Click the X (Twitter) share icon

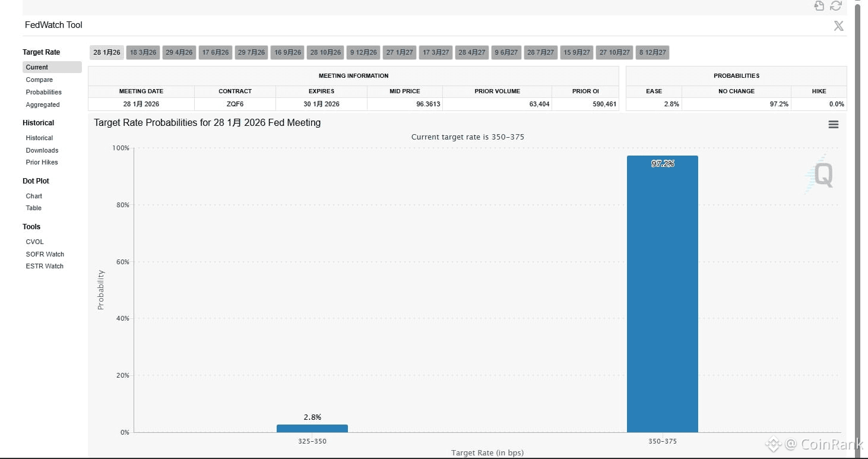point(838,26)
